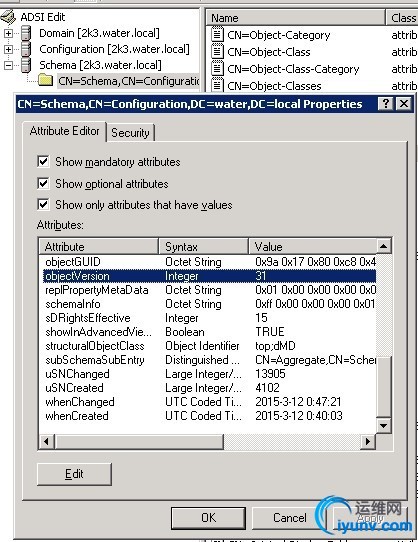The image size is (418, 542).
Task: Select the Schema server icon
Action: [x=26, y=65]
